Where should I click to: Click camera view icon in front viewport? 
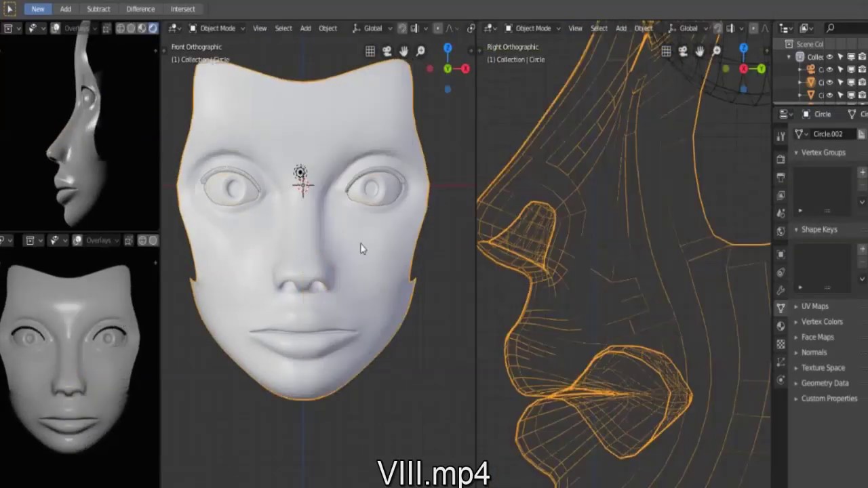387,52
